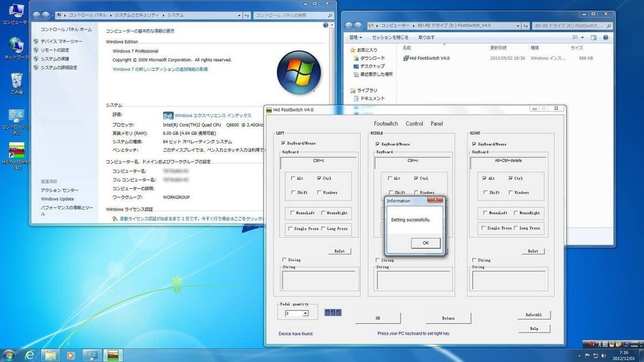
Task: Toggle the Explorer preview pane icon
Action: pos(594,38)
